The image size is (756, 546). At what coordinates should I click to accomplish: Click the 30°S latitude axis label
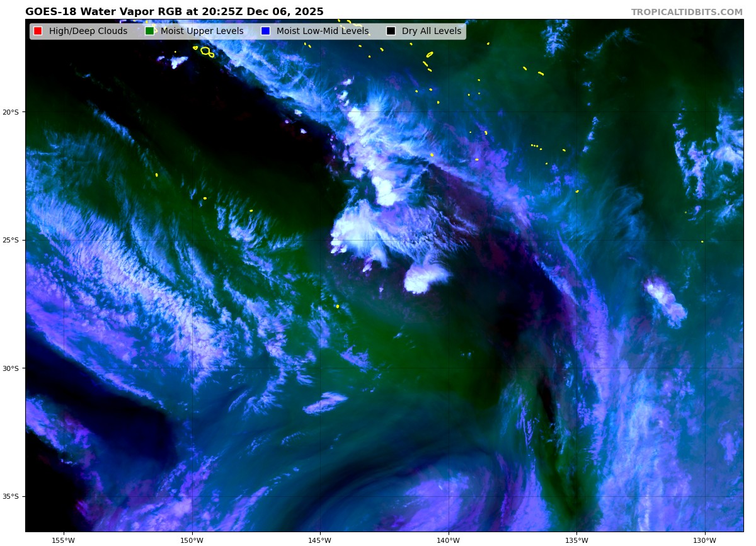tap(11, 368)
